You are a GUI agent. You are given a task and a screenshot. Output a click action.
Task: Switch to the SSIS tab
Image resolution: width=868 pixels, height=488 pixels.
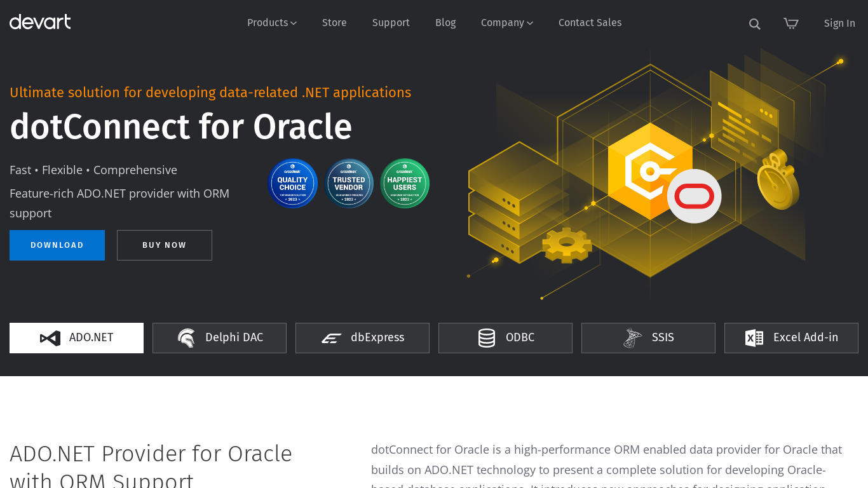click(648, 338)
